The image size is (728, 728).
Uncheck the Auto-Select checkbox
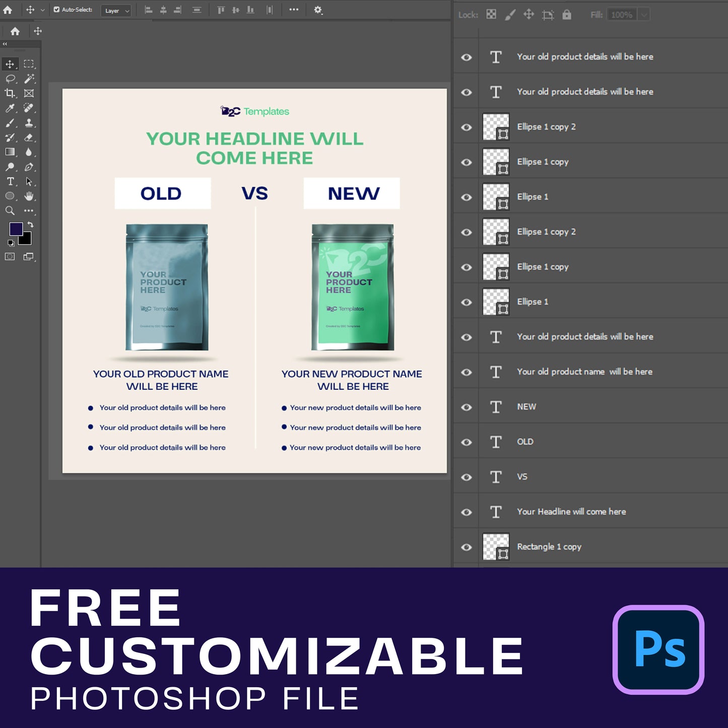56,10
